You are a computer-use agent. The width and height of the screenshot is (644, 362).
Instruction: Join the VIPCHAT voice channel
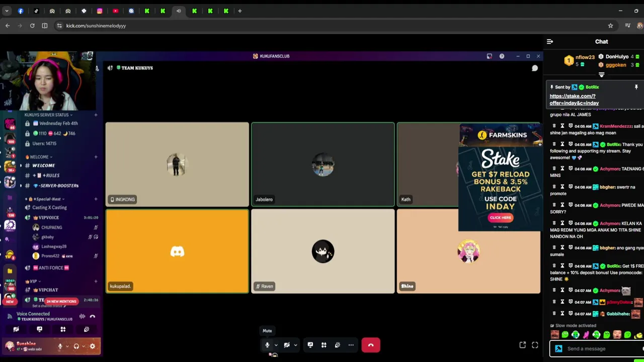(48, 290)
